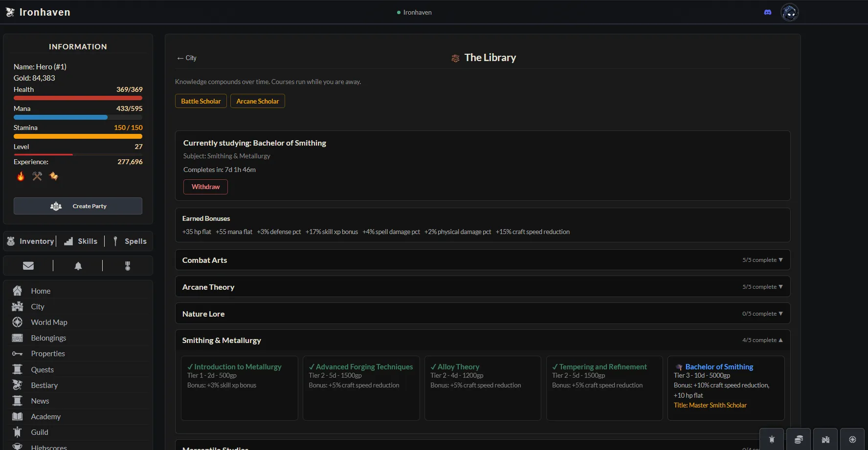This screenshot has width=868, height=450.
Task: Select the Introduction to Metallurgy course card
Action: 240,388
